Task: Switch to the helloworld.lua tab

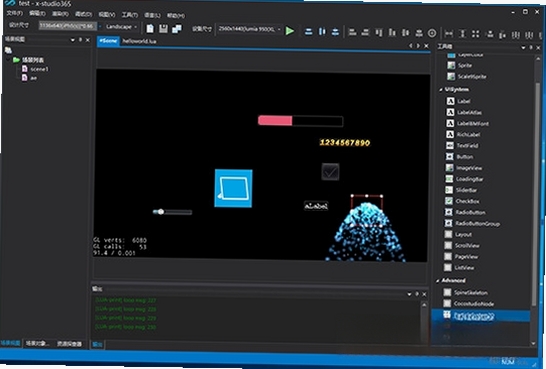Action: [140, 41]
